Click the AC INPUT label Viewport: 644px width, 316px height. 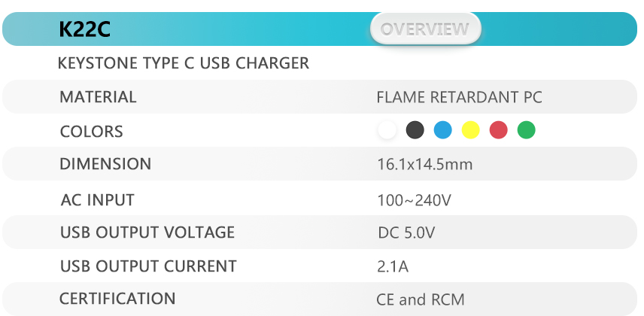pos(97,200)
